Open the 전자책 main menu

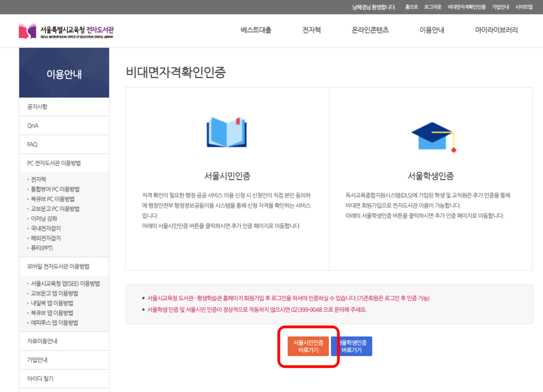(x=311, y=30)
